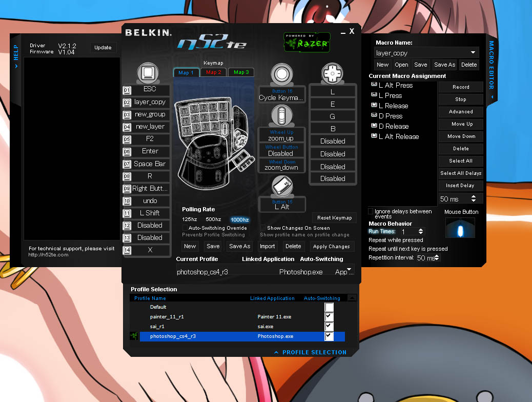The width and height of the screenshot is (532, 402).
Task: Click the key icon beside D Release
Action: pos(374,125)
